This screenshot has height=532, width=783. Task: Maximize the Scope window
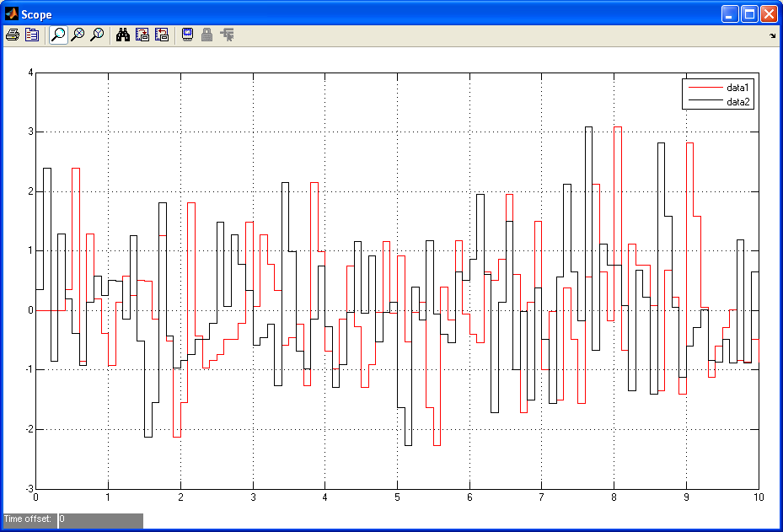tap(749, 14)
